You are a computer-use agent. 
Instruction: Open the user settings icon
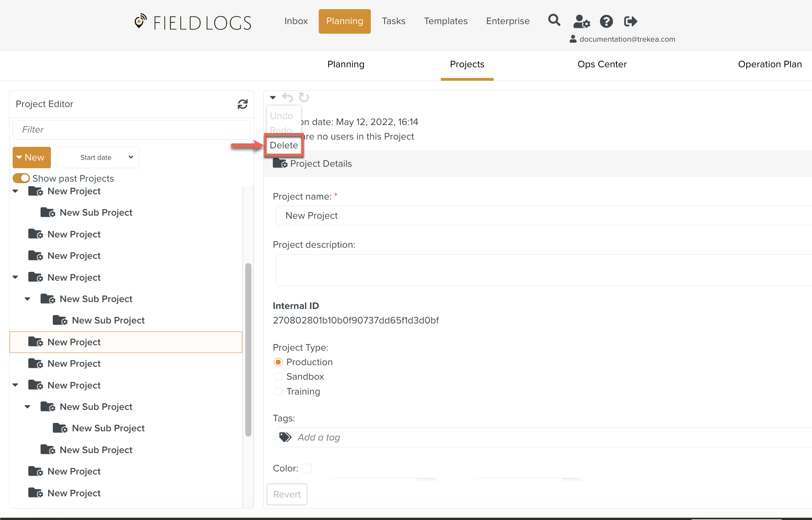[581, 21]
